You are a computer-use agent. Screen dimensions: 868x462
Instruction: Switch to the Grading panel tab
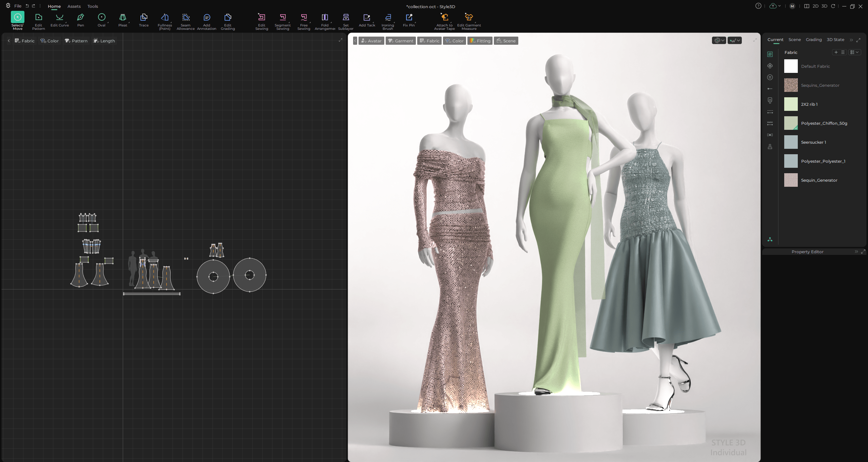[813, 40]
